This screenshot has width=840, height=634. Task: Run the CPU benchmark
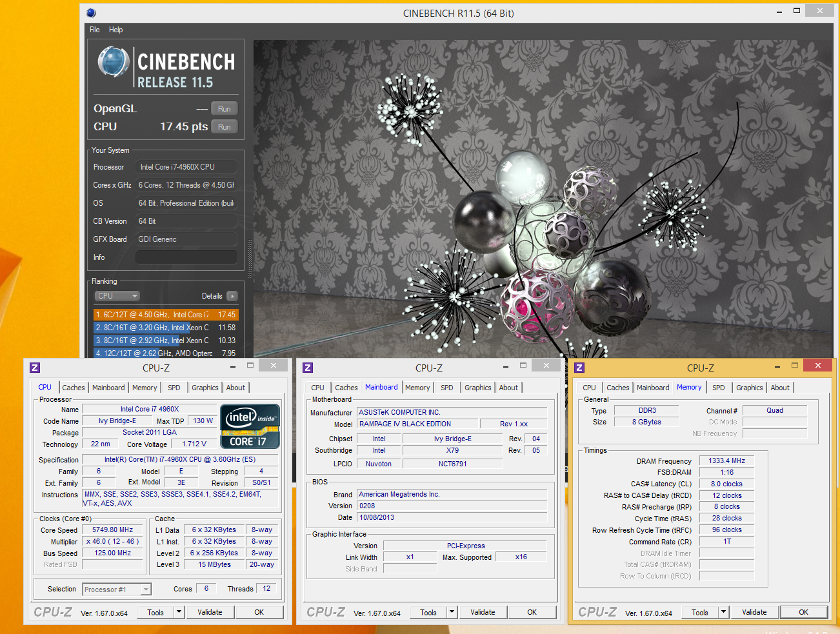tap(224, 127)
